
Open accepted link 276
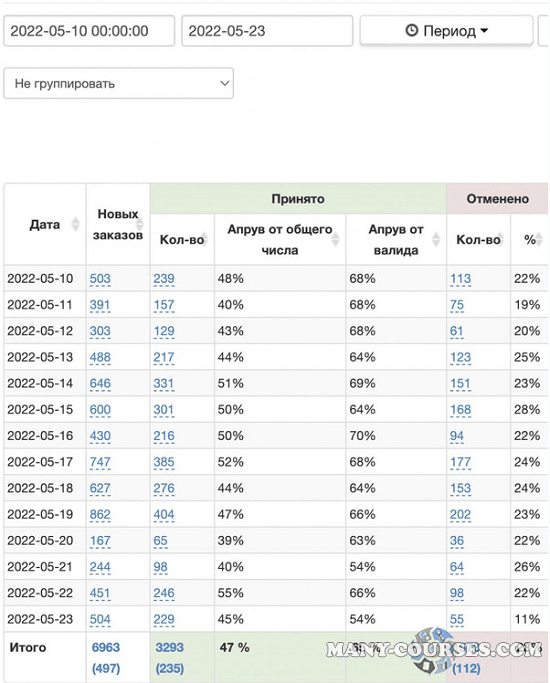coord(164,488)
